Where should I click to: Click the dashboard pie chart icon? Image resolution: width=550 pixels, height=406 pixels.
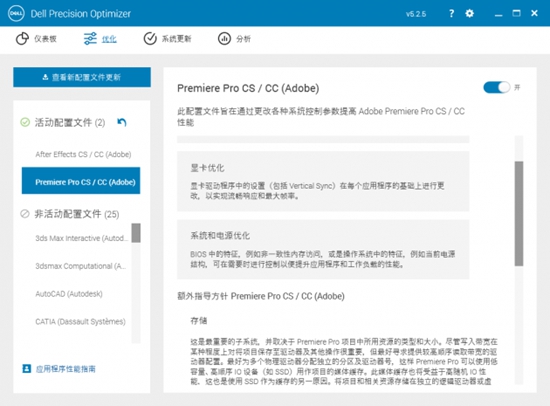click(22, 39)
